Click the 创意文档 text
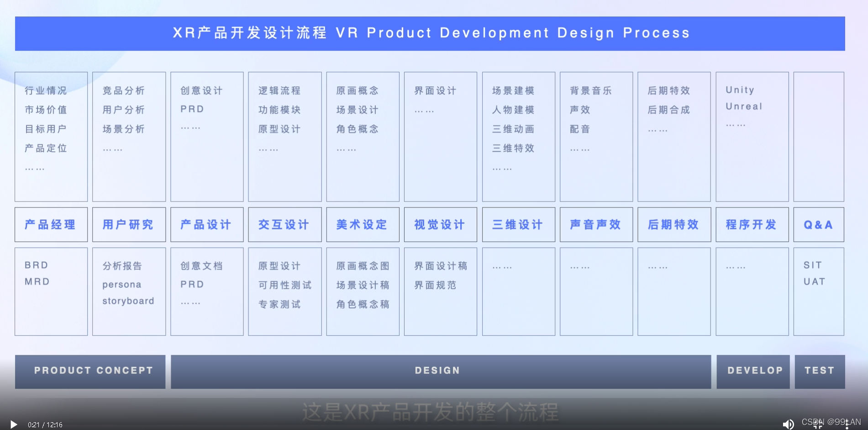The width and height of the screenshot is (868, 430). pyautogui.click(x=201, y=266)
